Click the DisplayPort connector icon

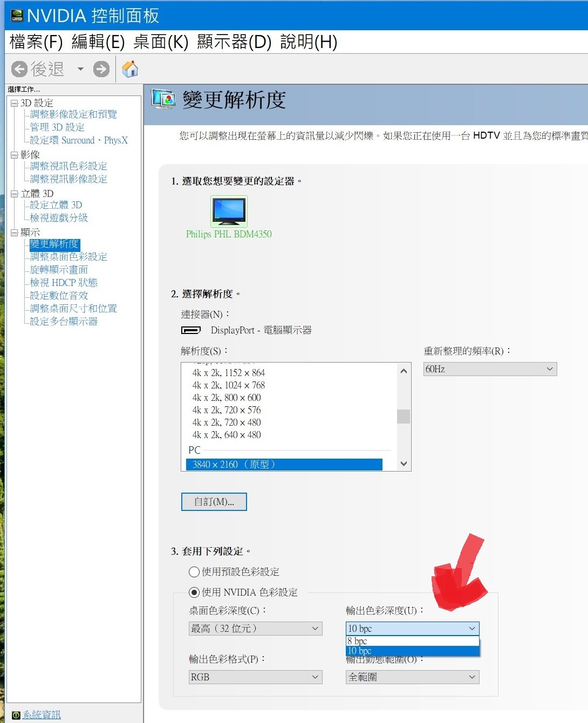(x=191, y=330)
